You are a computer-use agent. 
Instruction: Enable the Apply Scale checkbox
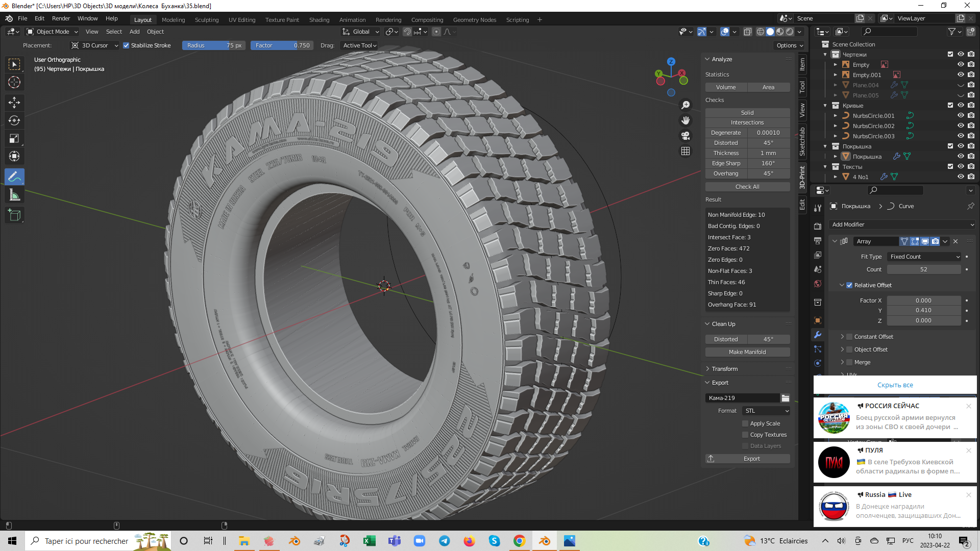point(745,423)
